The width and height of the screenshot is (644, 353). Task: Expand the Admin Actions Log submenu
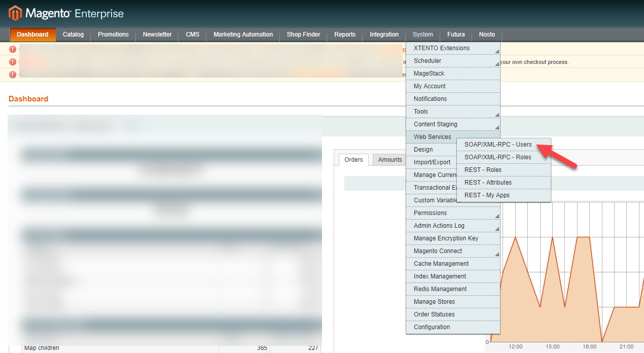pyautogui.click(x=453, y=226)
